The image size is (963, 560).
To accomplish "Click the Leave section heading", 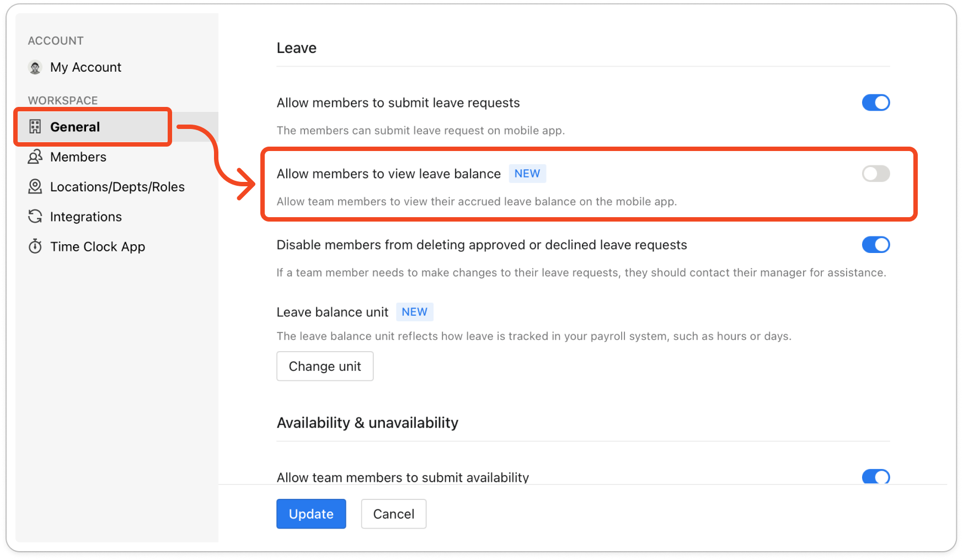I will (297, 48).
